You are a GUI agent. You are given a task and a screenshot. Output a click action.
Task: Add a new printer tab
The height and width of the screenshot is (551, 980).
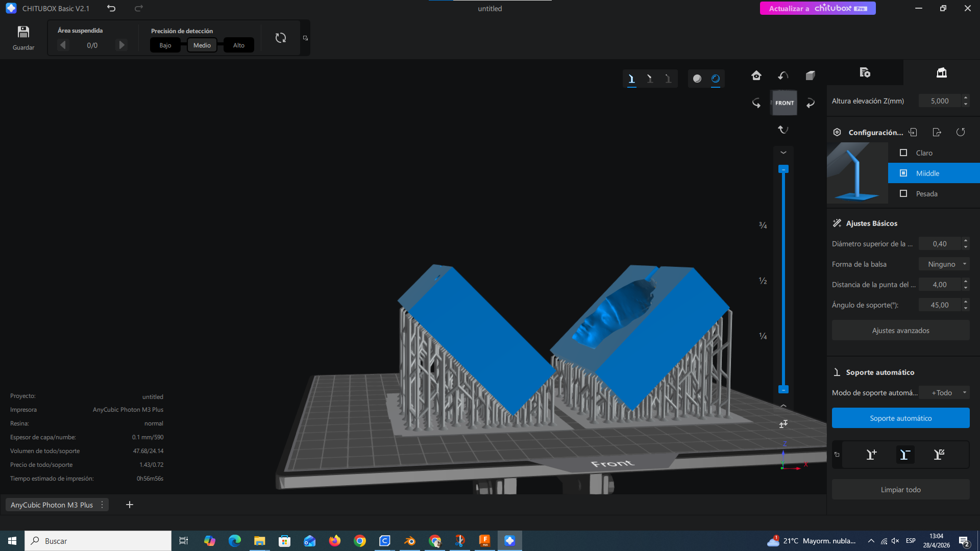(x=130, y=505)
